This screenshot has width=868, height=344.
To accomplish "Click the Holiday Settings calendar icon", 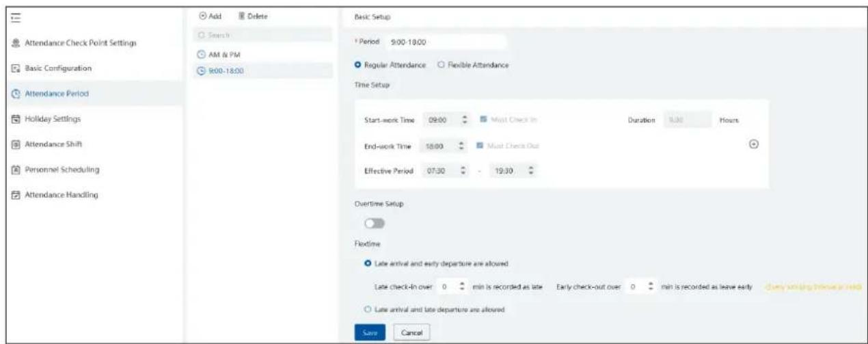I will point(16,119).
